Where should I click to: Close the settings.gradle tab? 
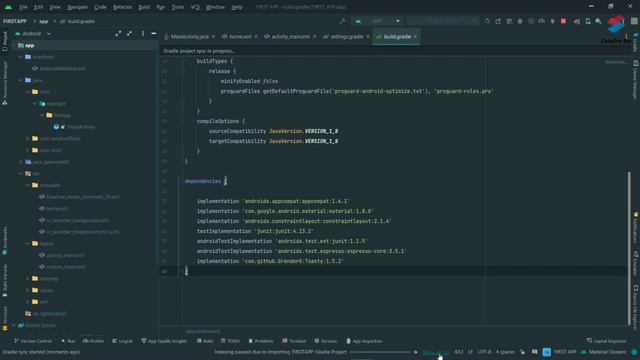pyautogui.click(x=368, y=36)
